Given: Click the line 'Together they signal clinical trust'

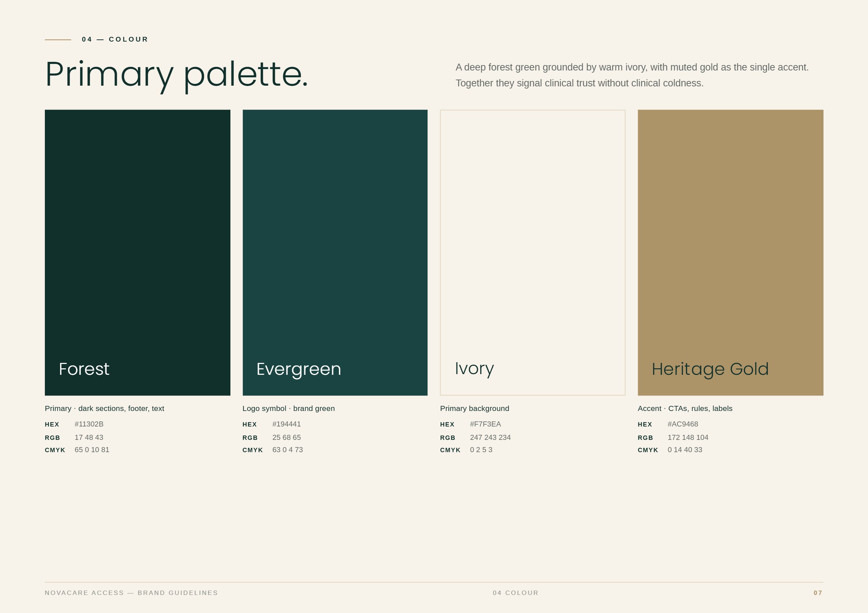Looking at the screenshot, I should tap(579, 83).
